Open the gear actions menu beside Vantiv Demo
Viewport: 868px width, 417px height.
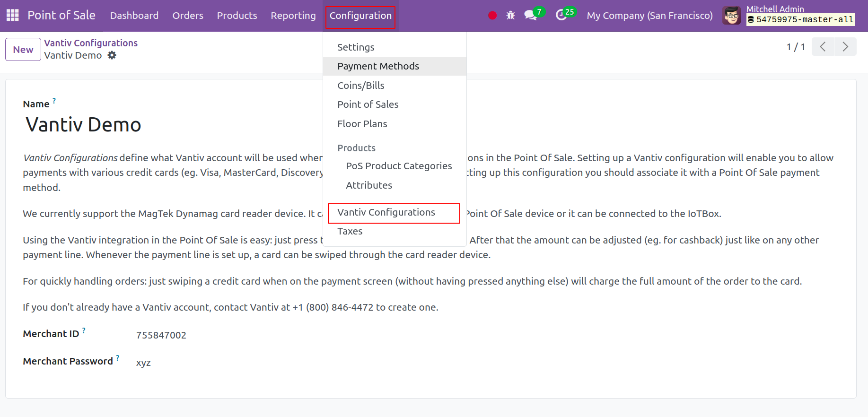coord(112,55)
